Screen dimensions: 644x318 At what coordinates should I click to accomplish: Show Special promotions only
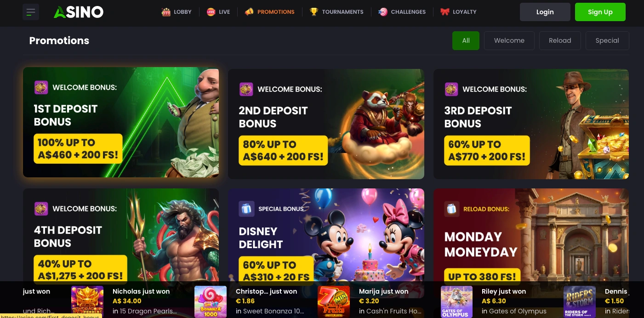(x=607, y=40)
